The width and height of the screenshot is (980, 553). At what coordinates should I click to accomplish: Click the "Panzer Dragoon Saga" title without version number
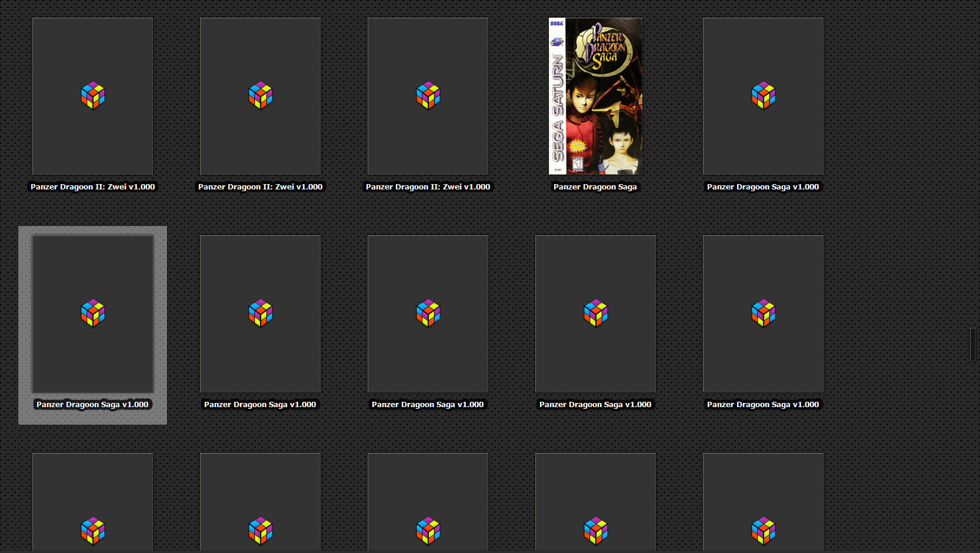coord(595,187)
